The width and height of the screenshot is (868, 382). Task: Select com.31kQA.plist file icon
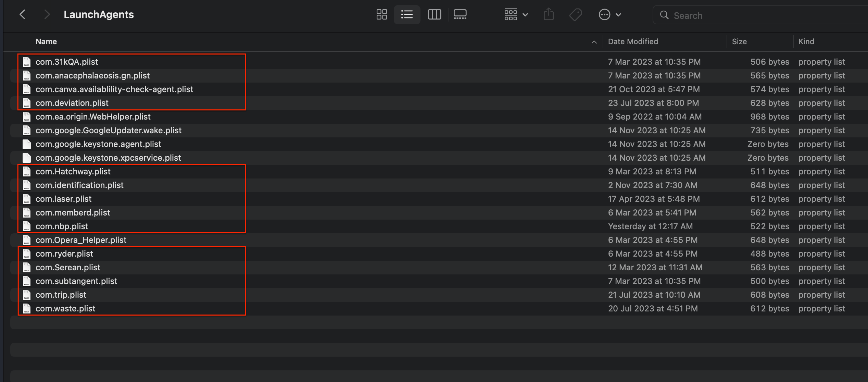click(27, 62)
